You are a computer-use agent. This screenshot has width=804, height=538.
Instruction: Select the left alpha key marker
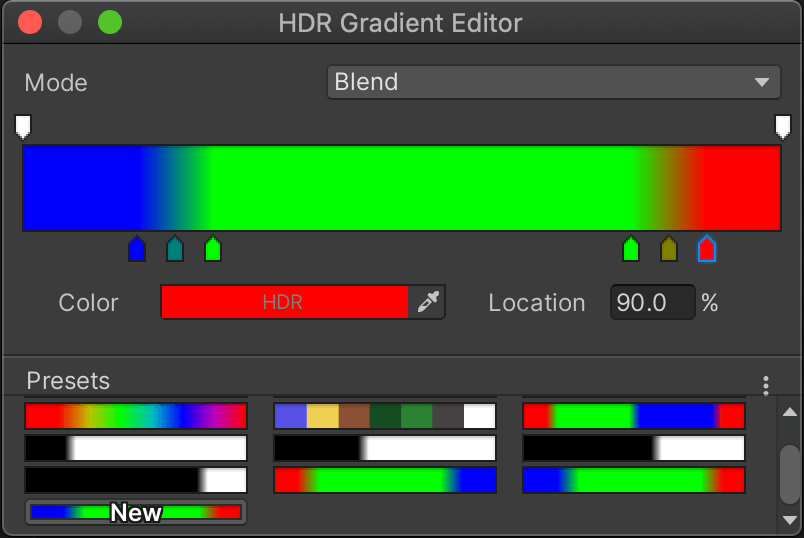click(23, 126)
